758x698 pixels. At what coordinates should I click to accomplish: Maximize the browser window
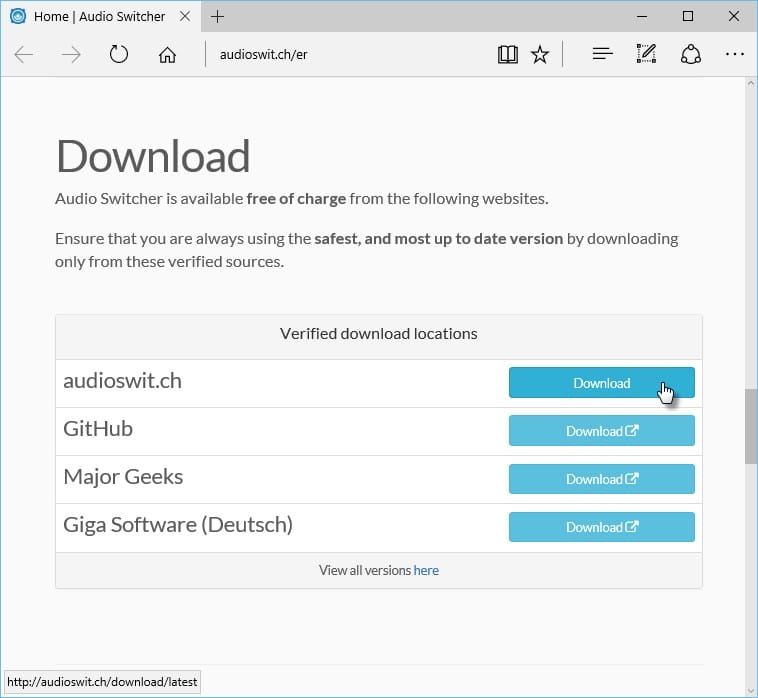(687, 16)
